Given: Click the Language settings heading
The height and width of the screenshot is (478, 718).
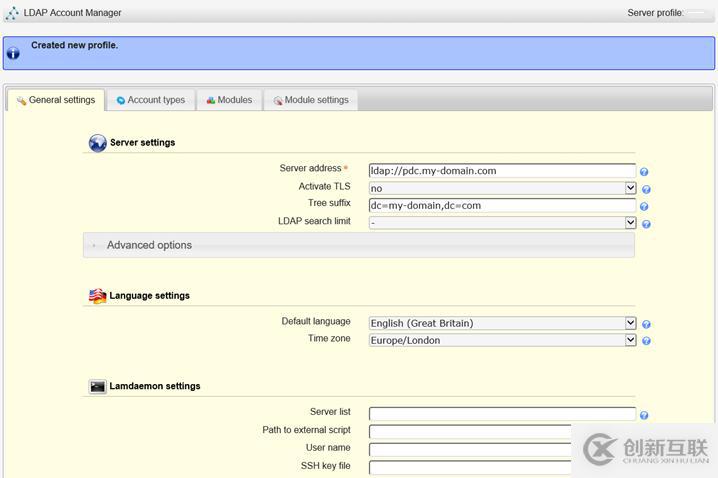Looking at the screenshot, I should pyautogui.click(x=149, y=296).
